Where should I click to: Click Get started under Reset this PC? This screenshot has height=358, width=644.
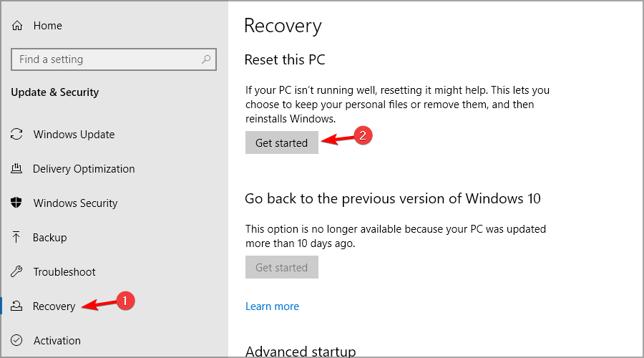click(282, 142)
